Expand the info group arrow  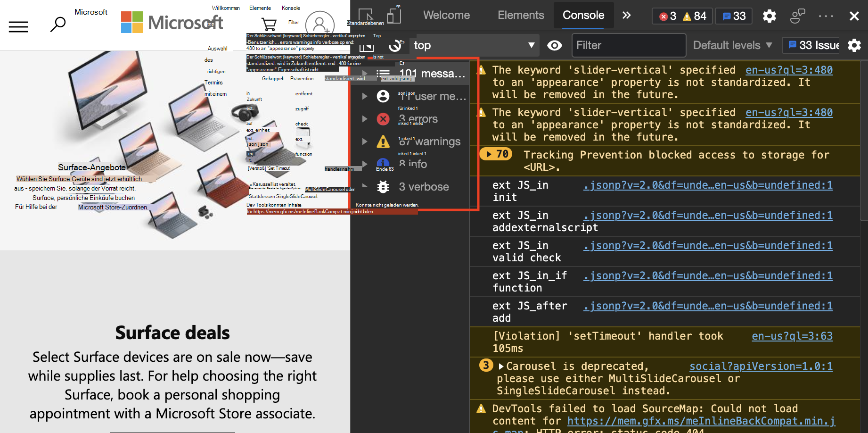click(364, 164)
